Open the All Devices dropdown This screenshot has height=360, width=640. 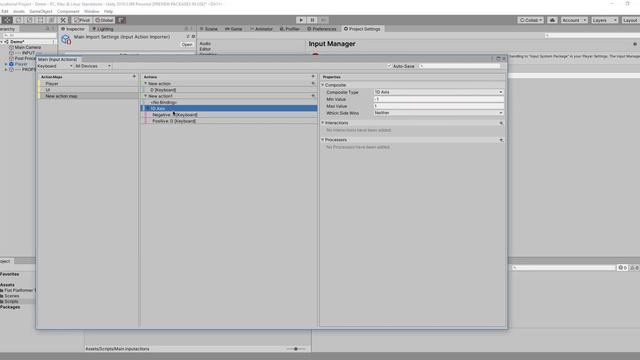tap(93, 66)
